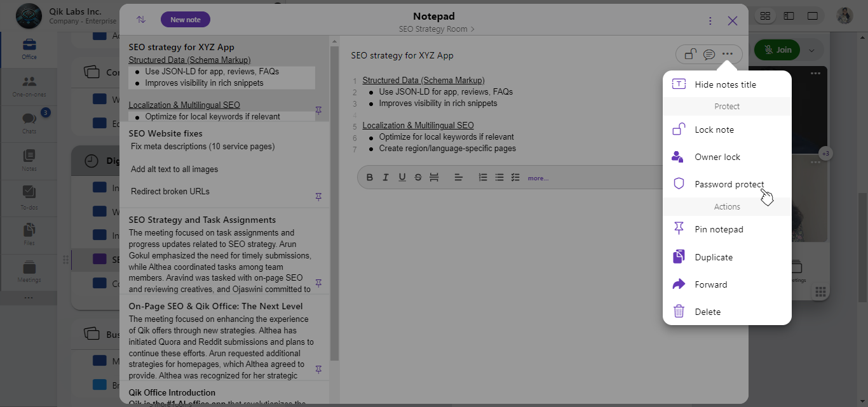Duplicate the current note
Screen dimensions: 868x407
coord(714,257)
